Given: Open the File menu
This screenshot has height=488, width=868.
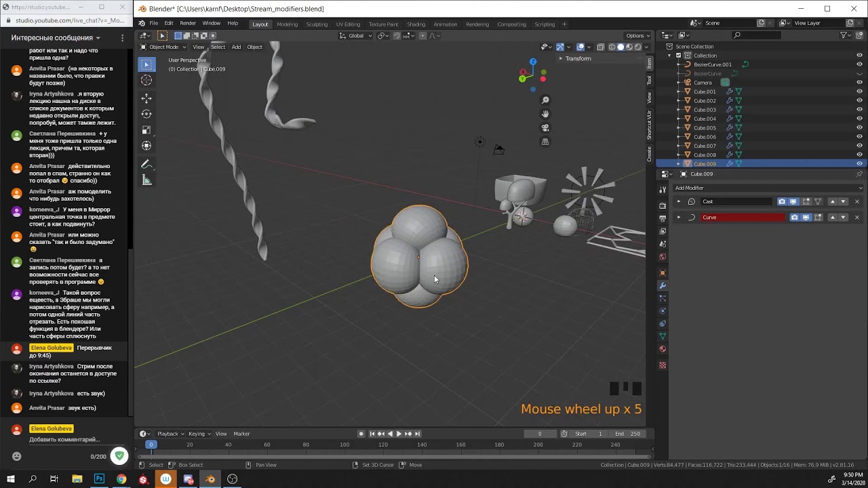Looking at the screenshot, I should [x=154, y=24].
